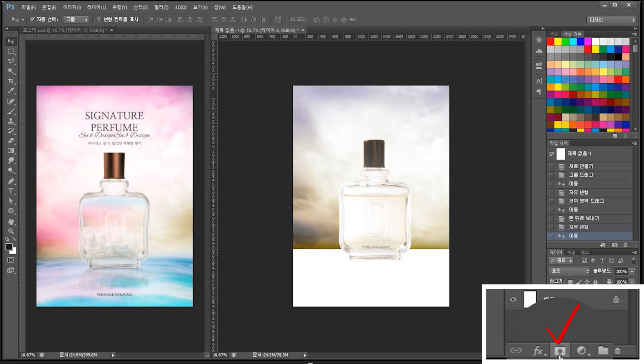This screenshot has height=364, width=644.
Task: Open the 이미지(I) menu
Action: pos(72,7)
